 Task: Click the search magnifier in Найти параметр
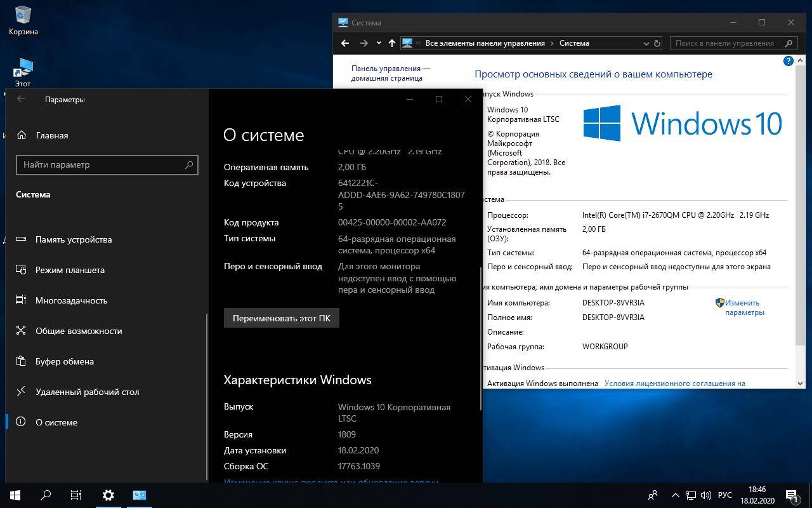pos(188,164)
